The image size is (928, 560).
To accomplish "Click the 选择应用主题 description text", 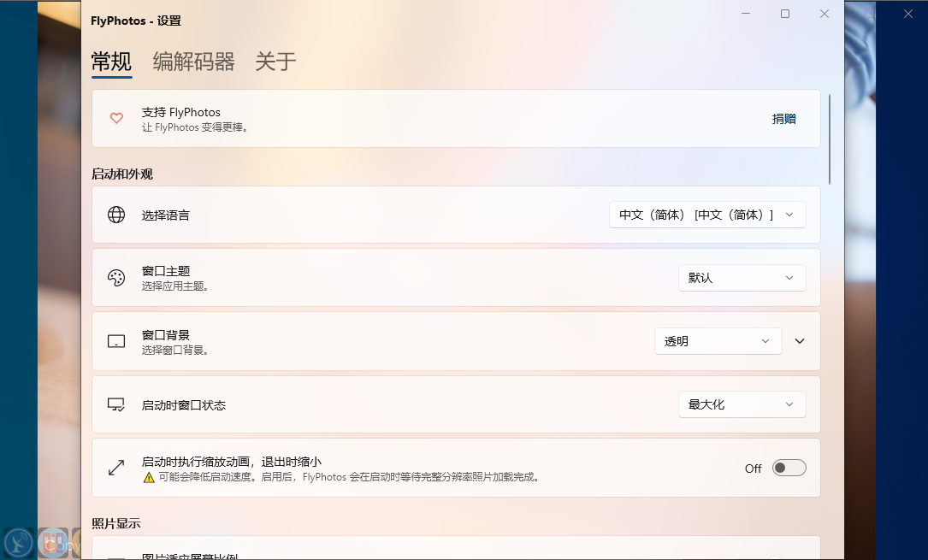I will point(175,286).
